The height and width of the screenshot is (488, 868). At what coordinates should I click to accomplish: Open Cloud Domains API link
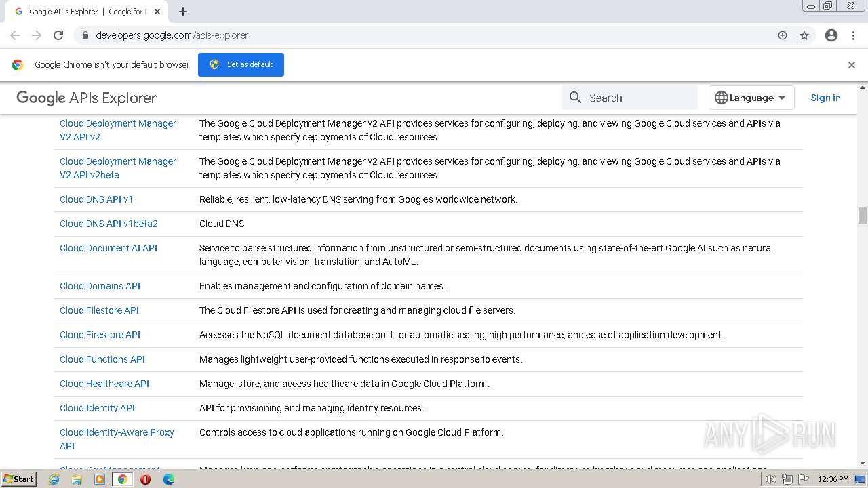[100, 286]
